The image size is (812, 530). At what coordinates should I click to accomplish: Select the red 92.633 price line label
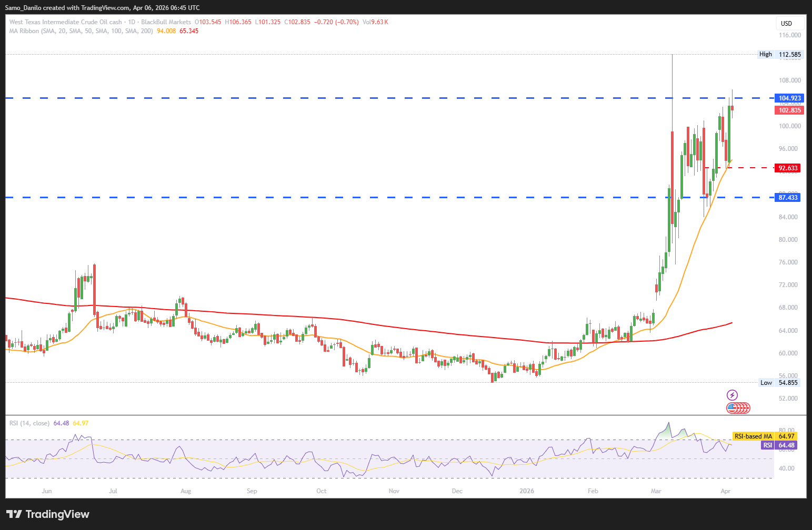(x=788, y=168)
